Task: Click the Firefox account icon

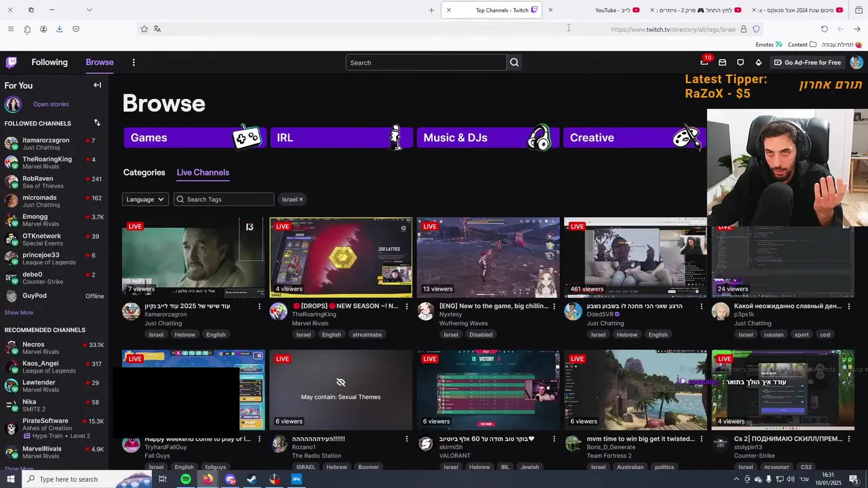Action: (x=43, y=29)
